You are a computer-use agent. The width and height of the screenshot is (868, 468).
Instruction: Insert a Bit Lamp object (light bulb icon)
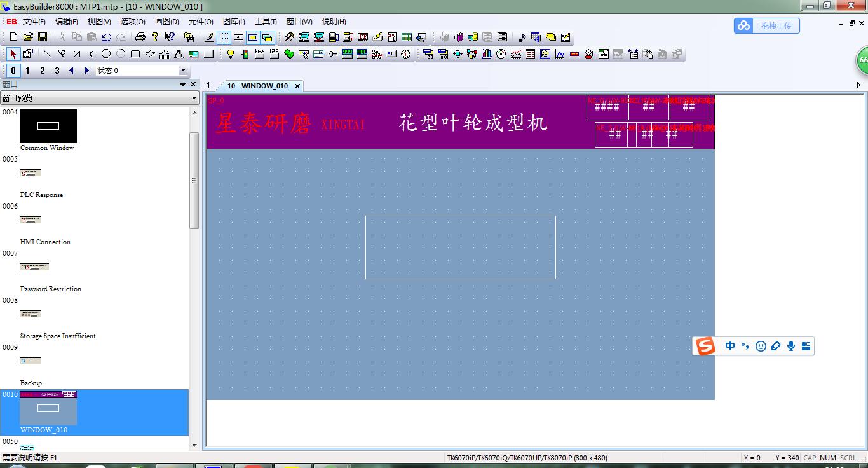coord(231,54)
